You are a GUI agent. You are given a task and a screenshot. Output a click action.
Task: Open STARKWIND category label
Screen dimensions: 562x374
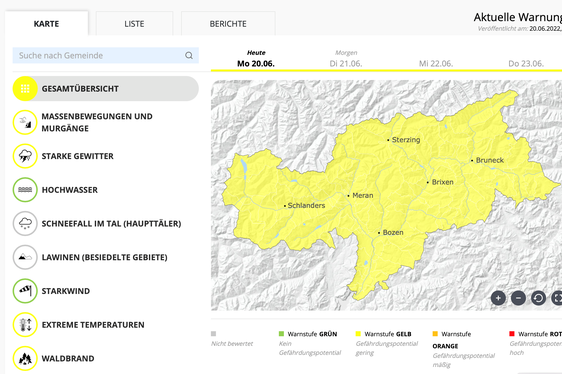66,291
